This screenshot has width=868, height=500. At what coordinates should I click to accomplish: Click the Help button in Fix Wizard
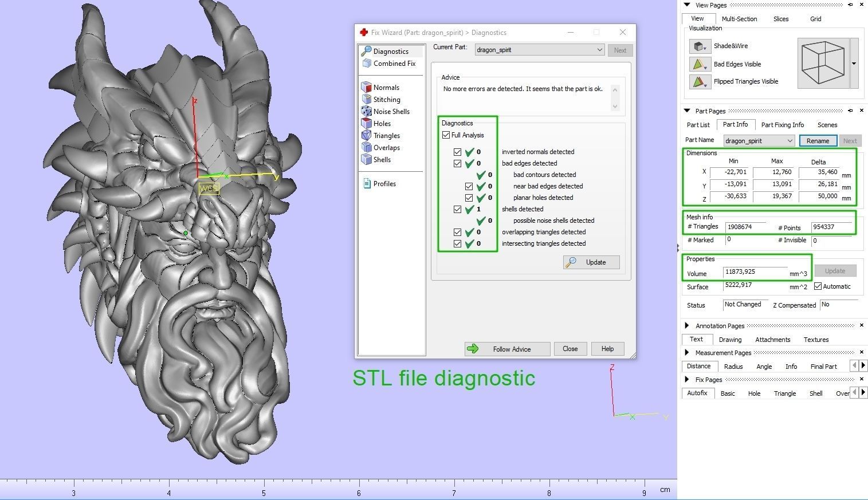tap(607, 349)
